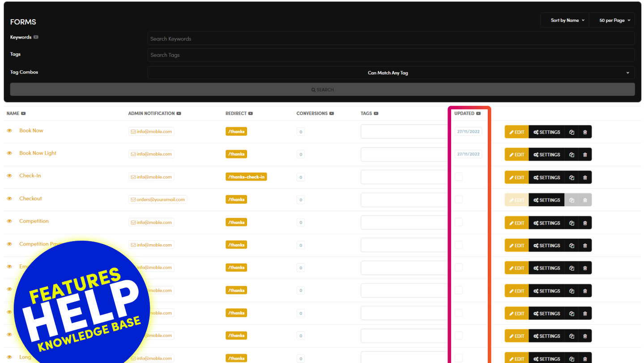Click the video help icon beside Keywords

(36, 37)
